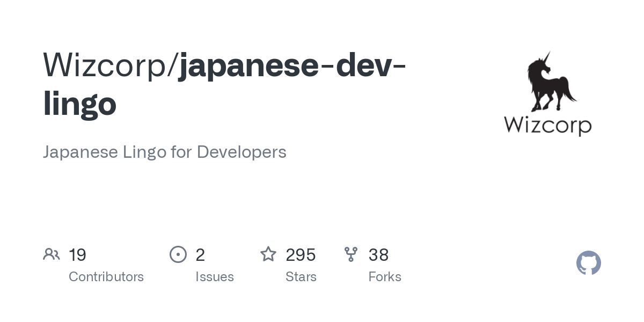The width and height of the screenshot is (644, 322).
Task: Click the word lingo in the title
Action: pos(79,103)
